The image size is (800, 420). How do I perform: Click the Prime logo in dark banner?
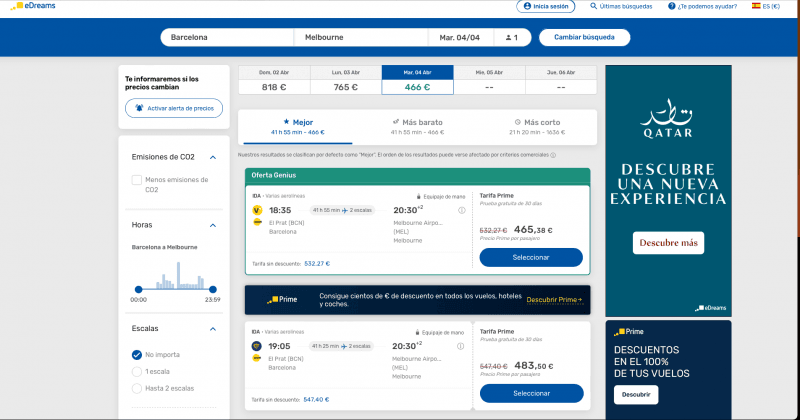[282, 300]
